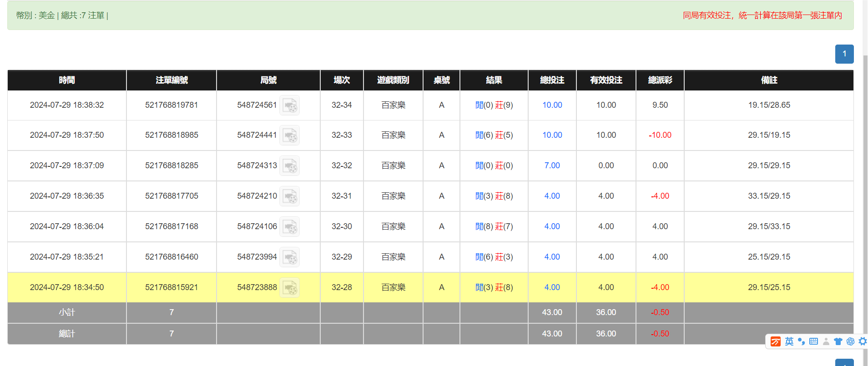Click the input method user account icon
This screenshot has width=868, height=366.
coord(826,341)
